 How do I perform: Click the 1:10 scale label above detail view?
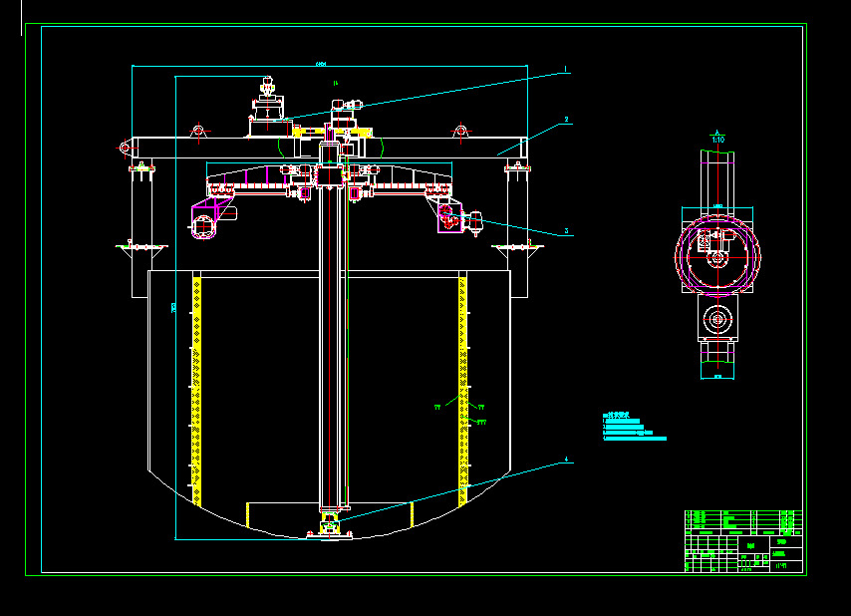tap(718, 140)
